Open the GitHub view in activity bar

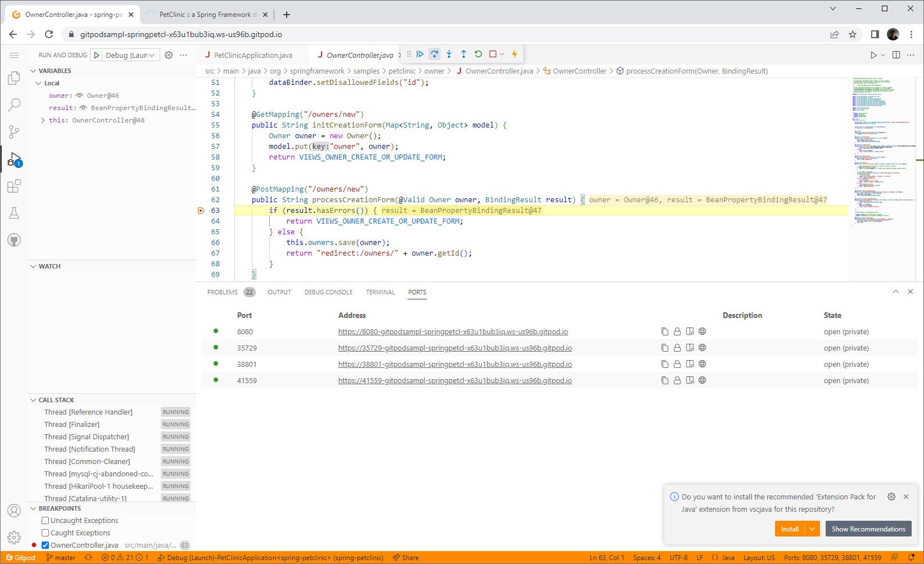pos(14,240)
